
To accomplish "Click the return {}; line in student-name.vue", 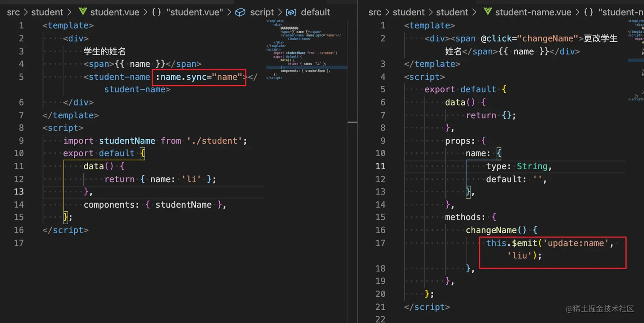I will (491, 115).
